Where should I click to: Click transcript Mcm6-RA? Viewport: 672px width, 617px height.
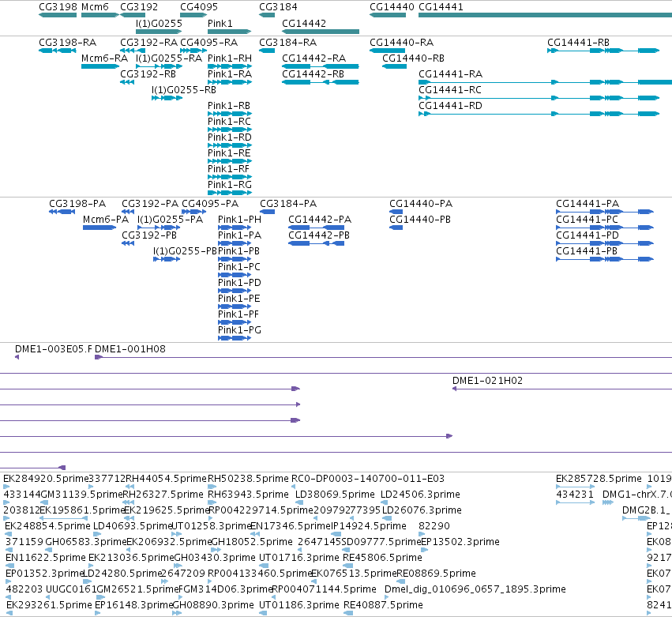pos(104,58)
